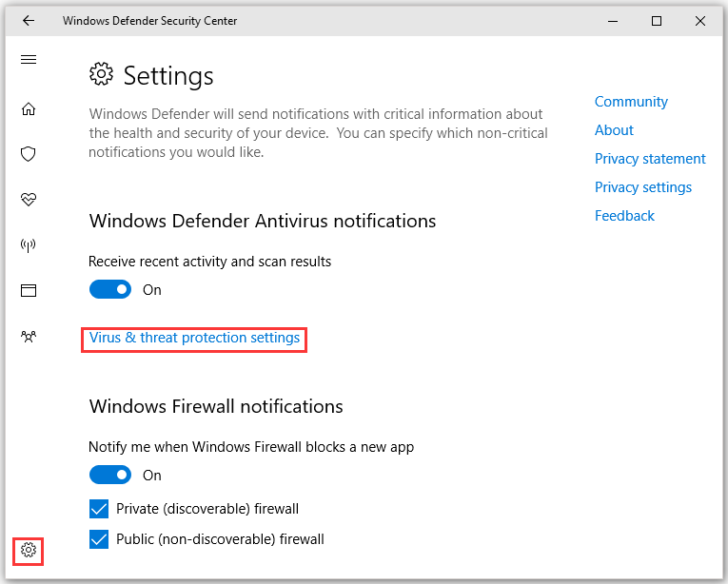The height and width of the screenshot is (584, 728).
Task: Go back with the title bar arrow
Action: pos(29,20)
